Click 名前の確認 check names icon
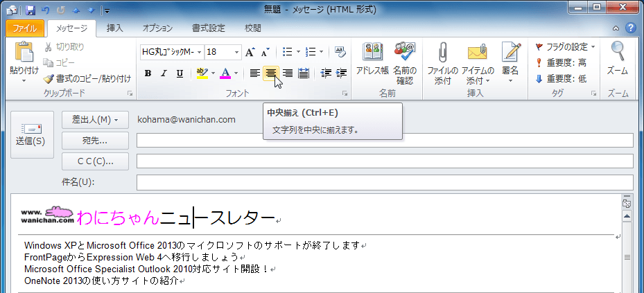Image resolution: width=644 pixels, height=293 pixels. coord(405,63)
